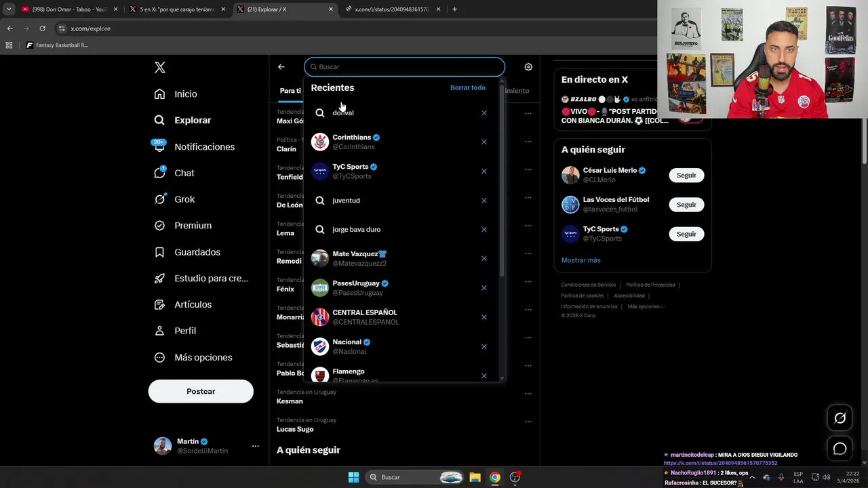Open Chrome tab search dropdown arrow
Image resolution: width=868 pixels, height=488 pixels.
tap(9, 9)
